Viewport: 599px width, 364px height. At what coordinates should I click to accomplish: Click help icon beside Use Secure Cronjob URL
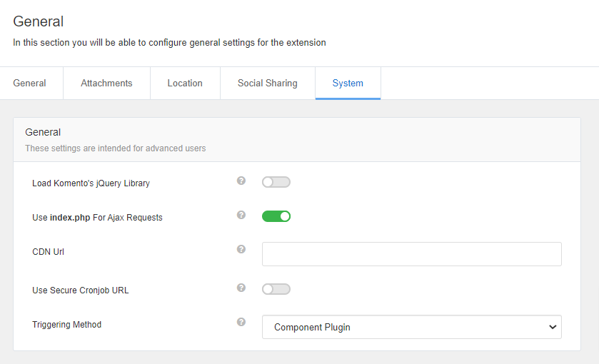click(x=241, y=288)
